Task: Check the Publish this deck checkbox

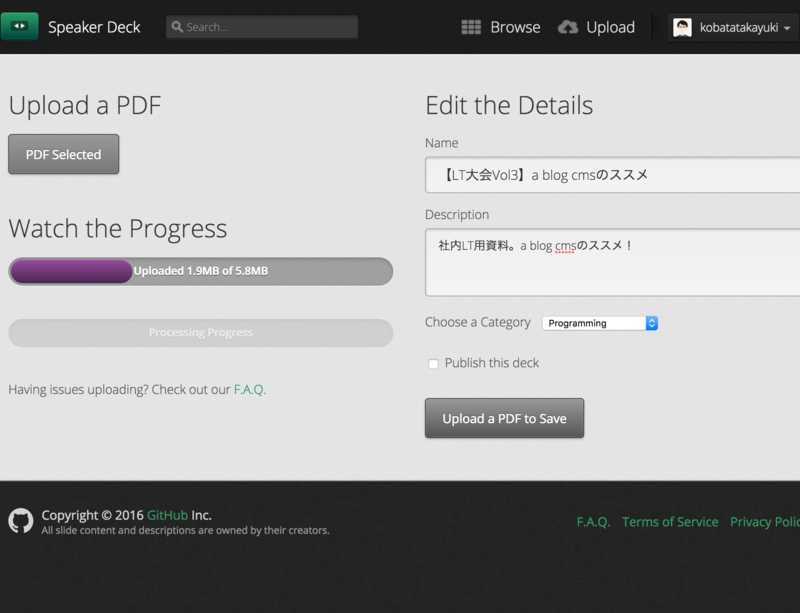Action: coord(433,364)
